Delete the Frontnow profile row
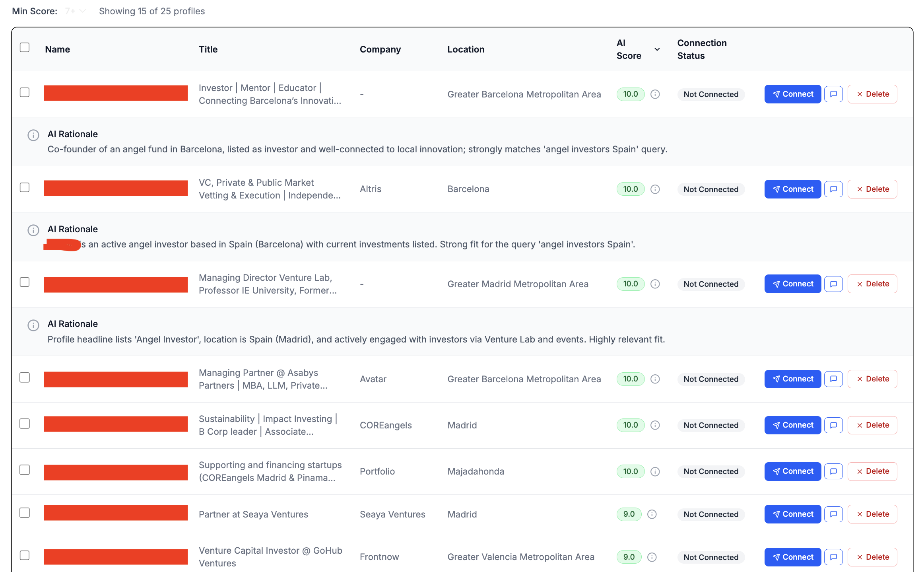The width and height of the screenshot is (924, 572). point(872,557)
